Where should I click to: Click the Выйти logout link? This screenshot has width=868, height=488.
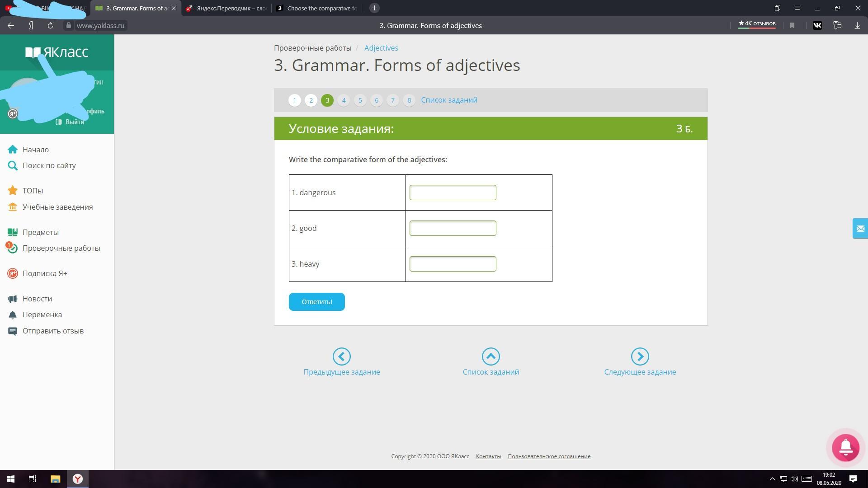click(70, 122)
